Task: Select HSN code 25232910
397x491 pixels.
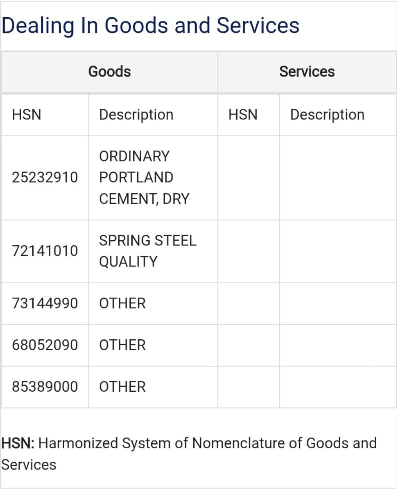Action: pyautogui.click(x=45, y=177)
